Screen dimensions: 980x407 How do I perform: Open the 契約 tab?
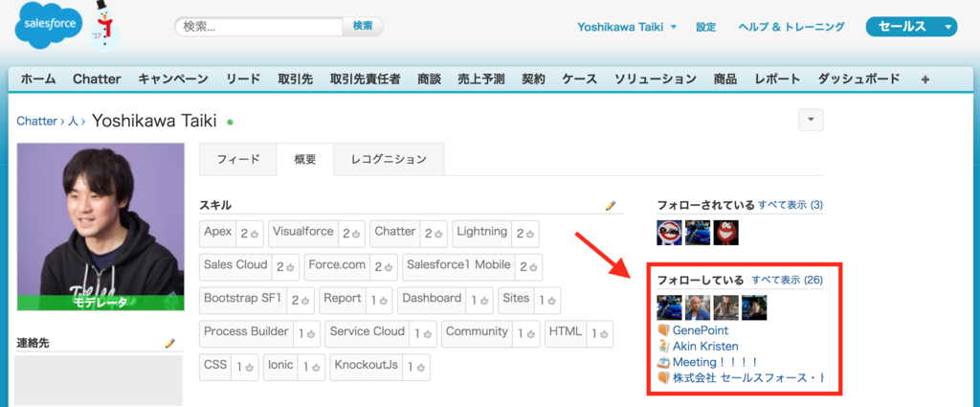tap(533, 79)
